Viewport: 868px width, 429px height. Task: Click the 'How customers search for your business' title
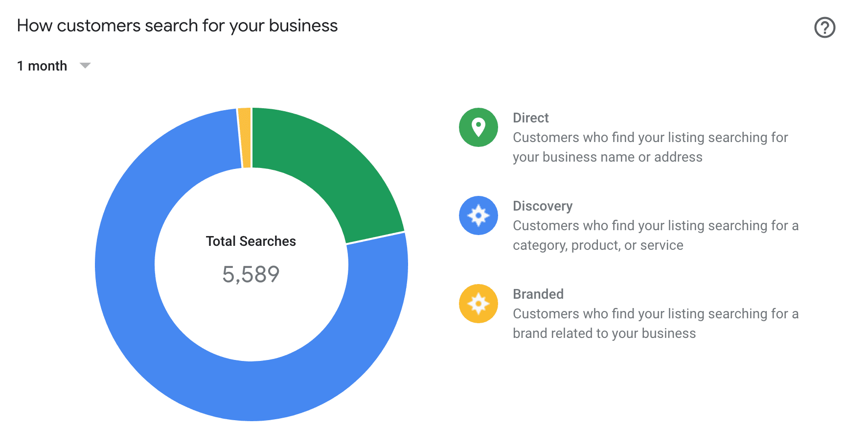tap(177, 25)
